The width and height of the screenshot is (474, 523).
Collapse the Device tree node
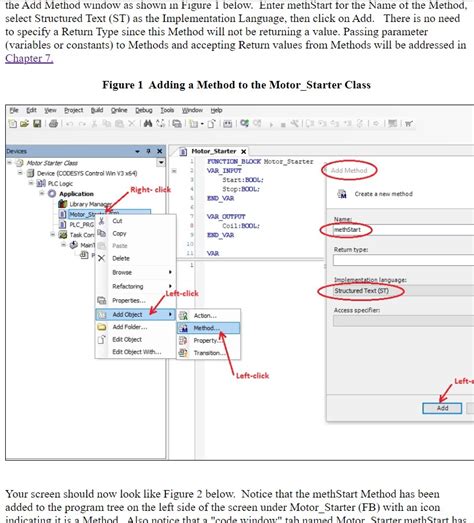20,173
